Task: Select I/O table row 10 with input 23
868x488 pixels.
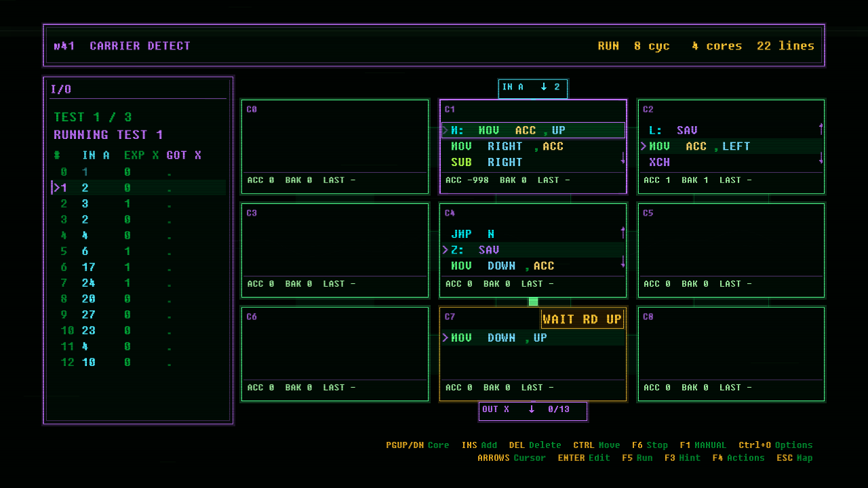Action: pyautogui.click(x=139, y=331)
